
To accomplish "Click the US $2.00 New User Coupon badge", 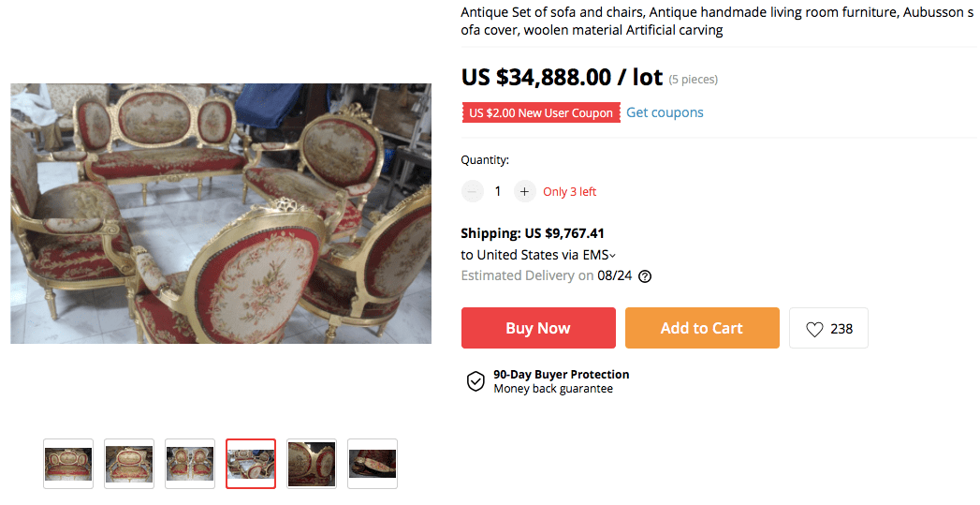I will [541, 112].
